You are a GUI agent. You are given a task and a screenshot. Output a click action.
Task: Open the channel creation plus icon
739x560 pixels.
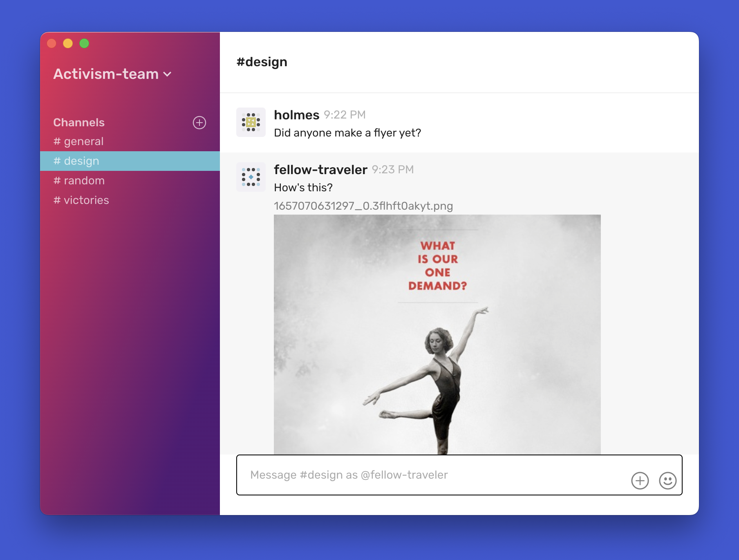coord(199,122)
